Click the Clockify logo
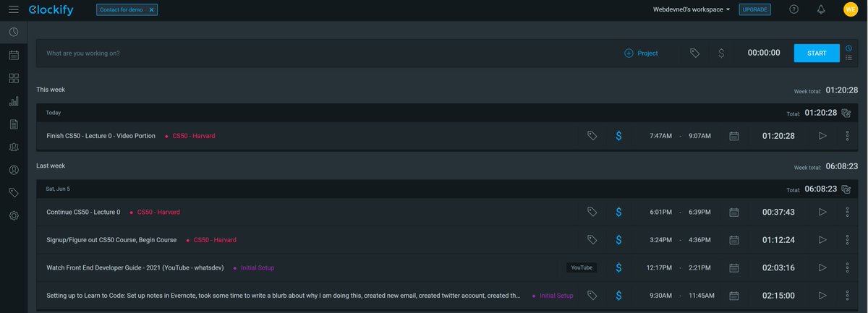Image resolution: width=868 pixels, height=313 pixels. (51, 9)
